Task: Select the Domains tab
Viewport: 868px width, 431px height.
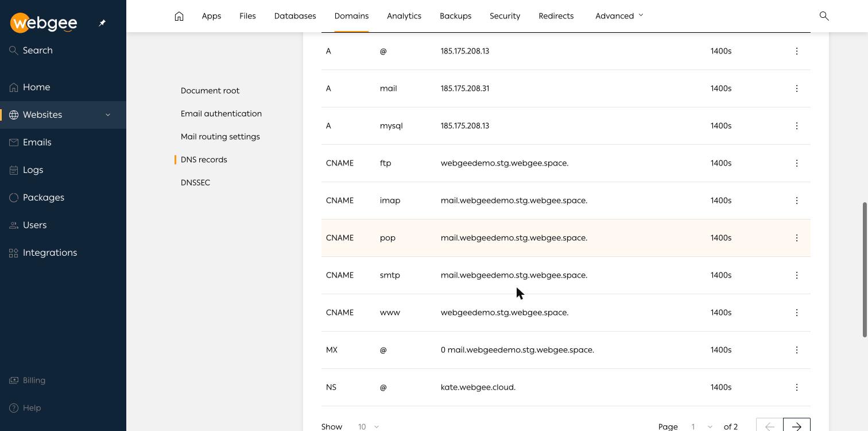Action: click(x=351, y=16)
